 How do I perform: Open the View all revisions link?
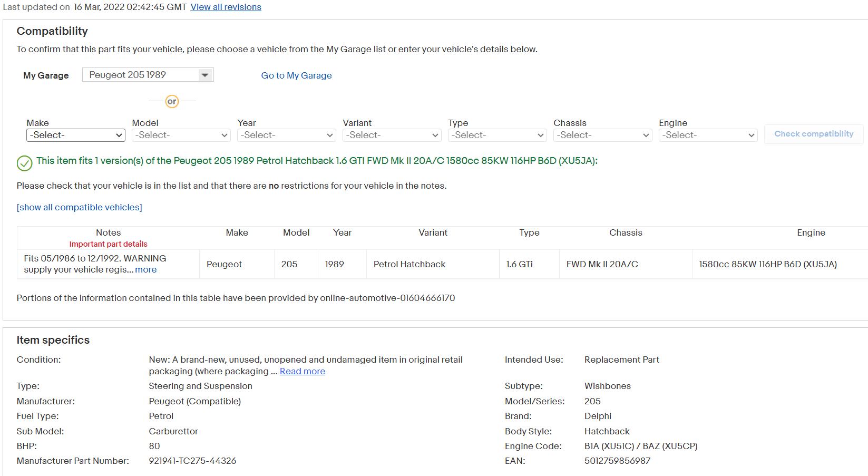point(226,7)
